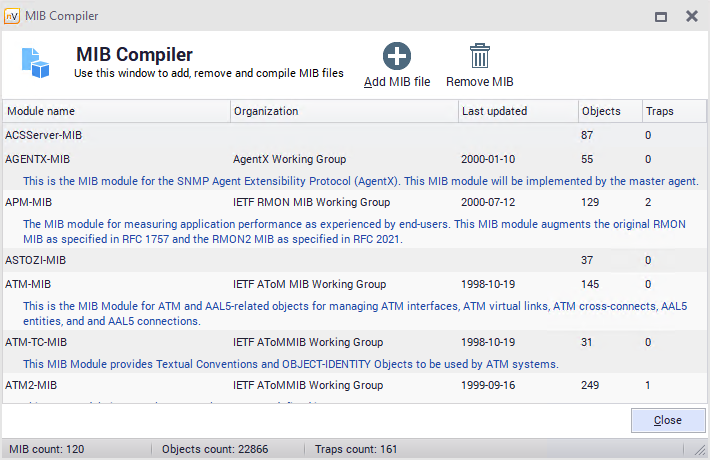Screen dimensions: 710x460
Task: Select the ATM2-MIB module row
Action: point(31,385)
